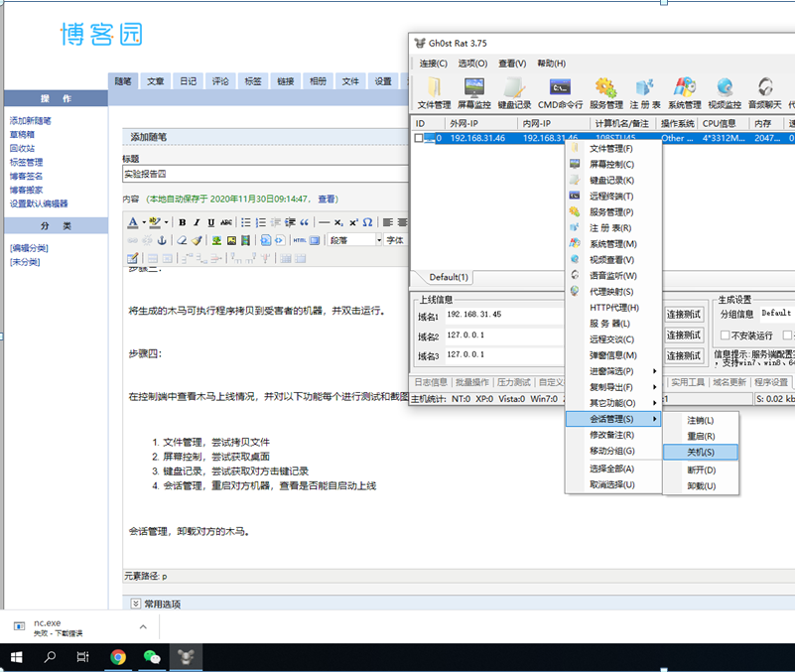The height and width of the screenshot is (672, 795).
Task: Open 标签管理 sidebar link
Action: click(27, 163)
